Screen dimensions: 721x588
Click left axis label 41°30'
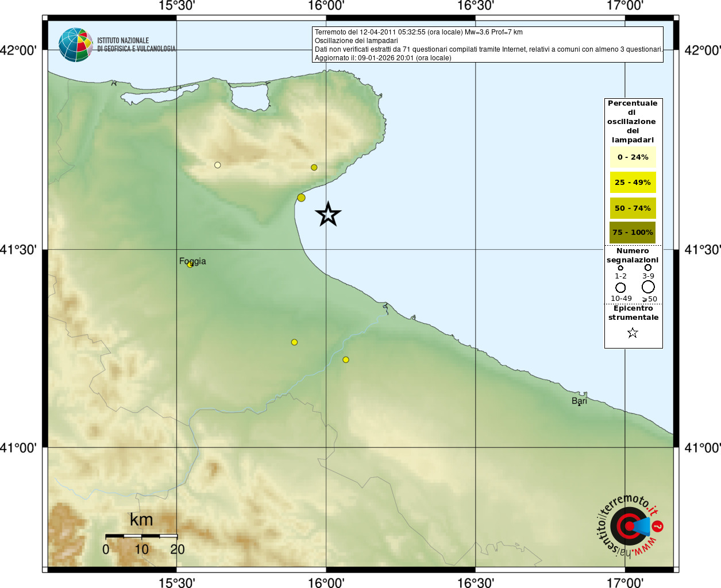(18, 250)
